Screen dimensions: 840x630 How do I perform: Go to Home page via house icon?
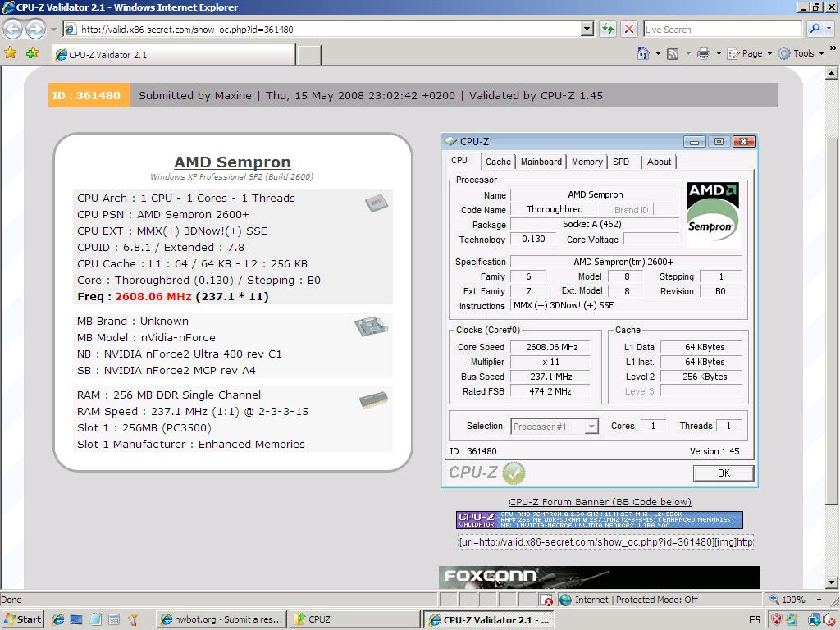643,53
